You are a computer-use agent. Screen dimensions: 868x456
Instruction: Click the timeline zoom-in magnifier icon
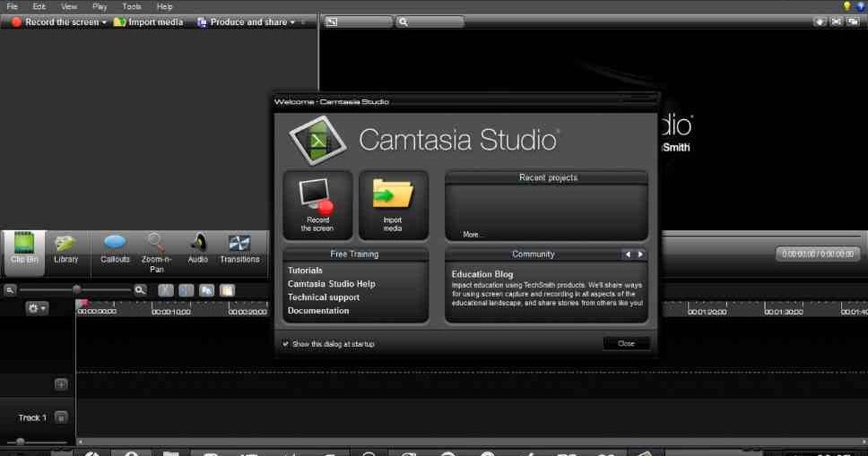(140, 290)
